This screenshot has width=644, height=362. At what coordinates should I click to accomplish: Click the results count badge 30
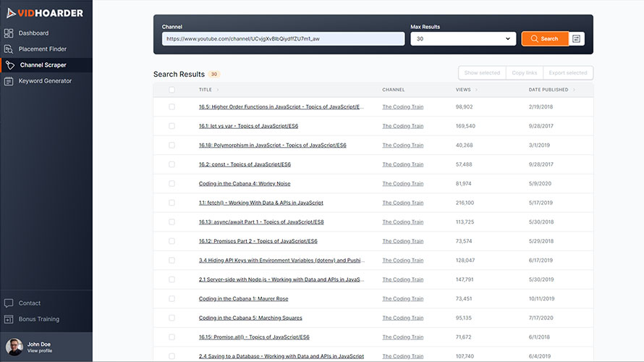(214, 75)
